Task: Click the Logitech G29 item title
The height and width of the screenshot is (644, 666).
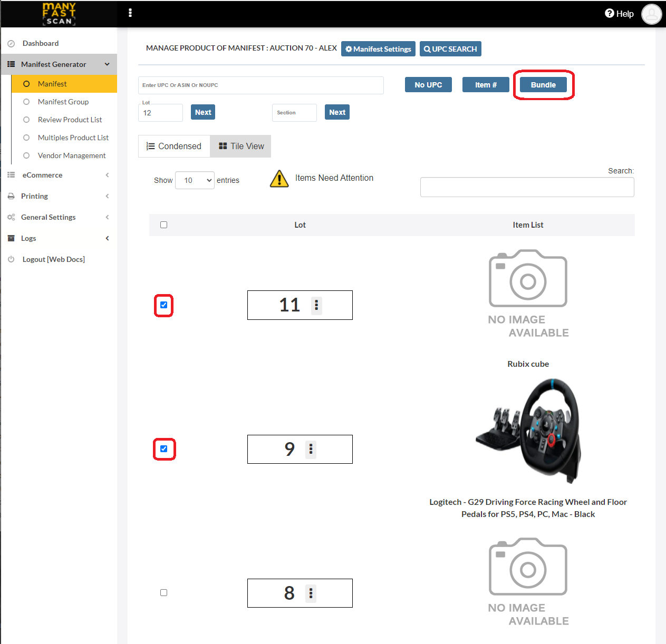Action: [528, 508]
